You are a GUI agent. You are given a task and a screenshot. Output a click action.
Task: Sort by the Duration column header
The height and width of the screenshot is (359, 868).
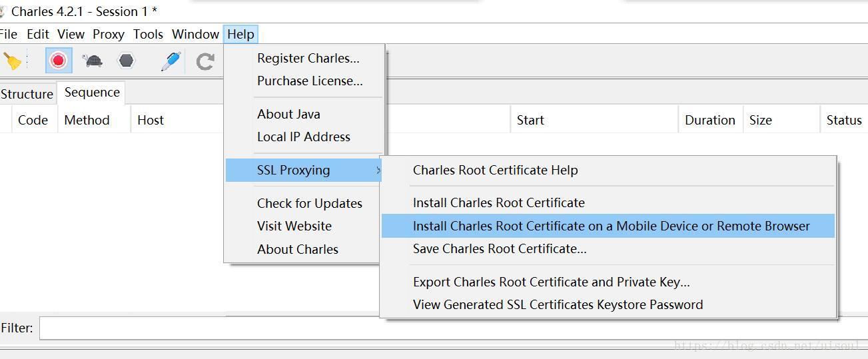point(710,120)
